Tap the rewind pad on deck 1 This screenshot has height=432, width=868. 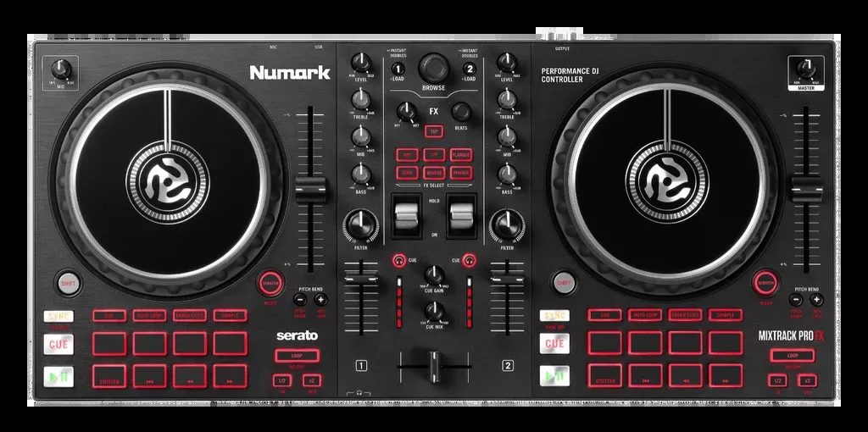coord(190,376)
